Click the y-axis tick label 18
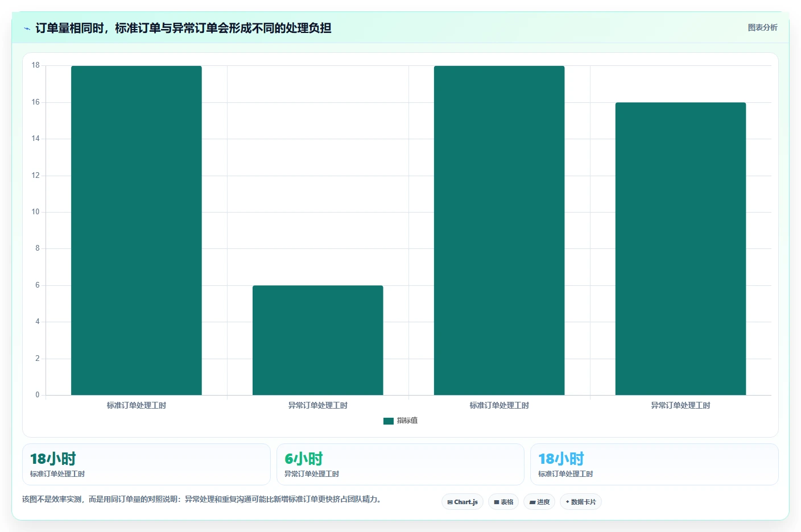Viewport: 801px width, 532px height. [x=36, y=65]
